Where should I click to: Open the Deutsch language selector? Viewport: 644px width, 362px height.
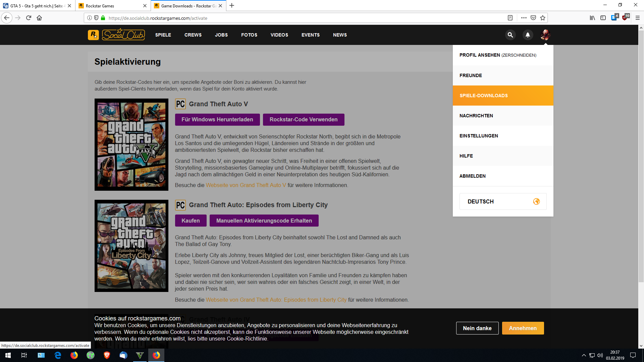click(x=503, y=201)
